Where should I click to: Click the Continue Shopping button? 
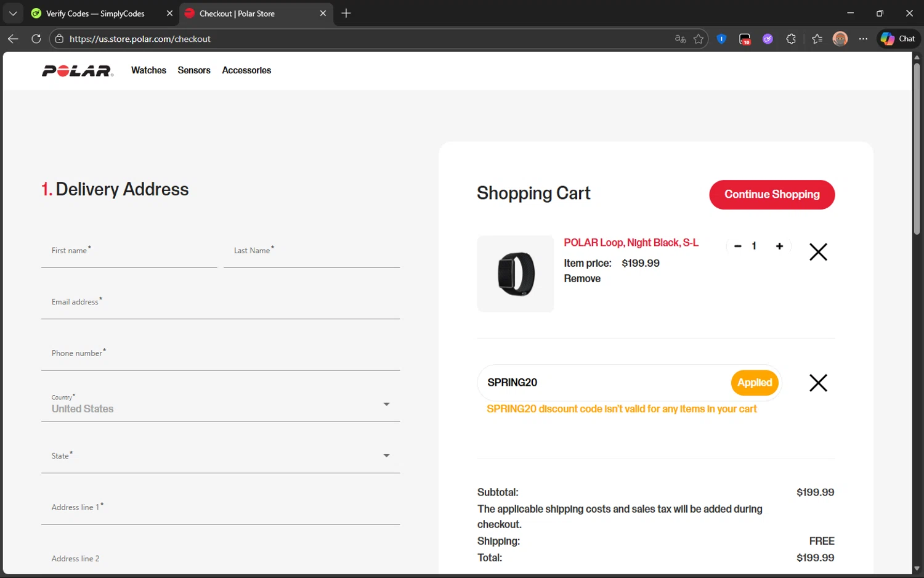[x=772, y=195]
